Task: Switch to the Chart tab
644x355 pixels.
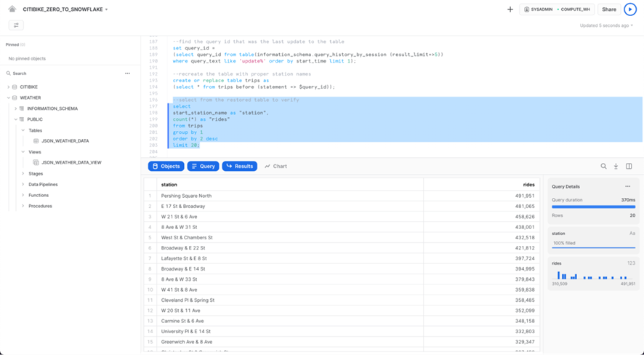Action: [275, 167]
